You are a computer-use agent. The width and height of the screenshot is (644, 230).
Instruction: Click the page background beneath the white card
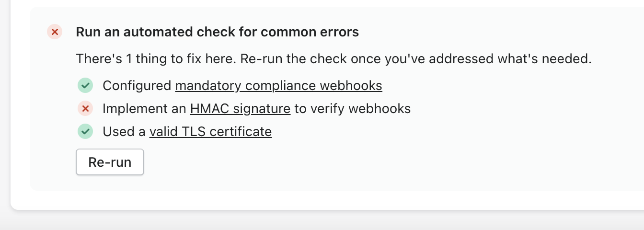[x=287, y=220]
